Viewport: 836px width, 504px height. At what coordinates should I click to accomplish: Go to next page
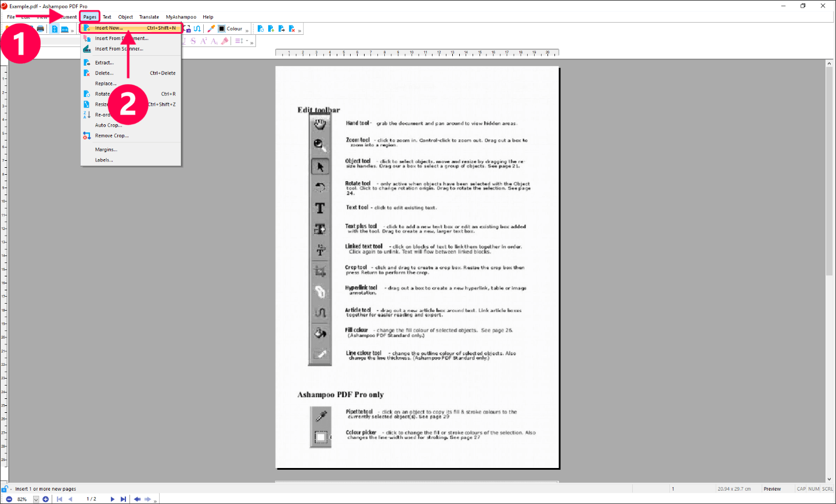113,499
